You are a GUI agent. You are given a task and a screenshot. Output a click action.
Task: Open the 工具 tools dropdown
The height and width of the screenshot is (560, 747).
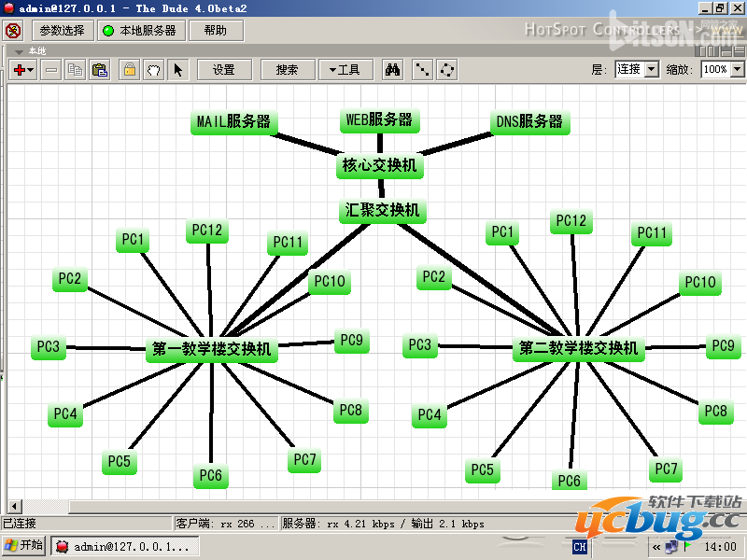(345, 69)
